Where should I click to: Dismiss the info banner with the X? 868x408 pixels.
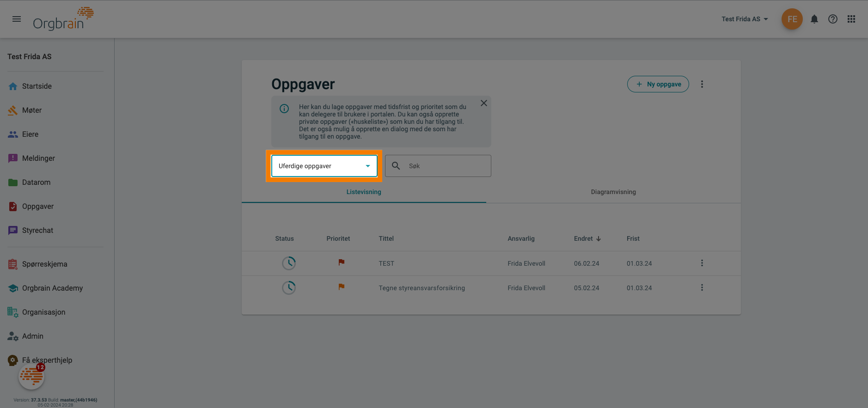(484, 103)
